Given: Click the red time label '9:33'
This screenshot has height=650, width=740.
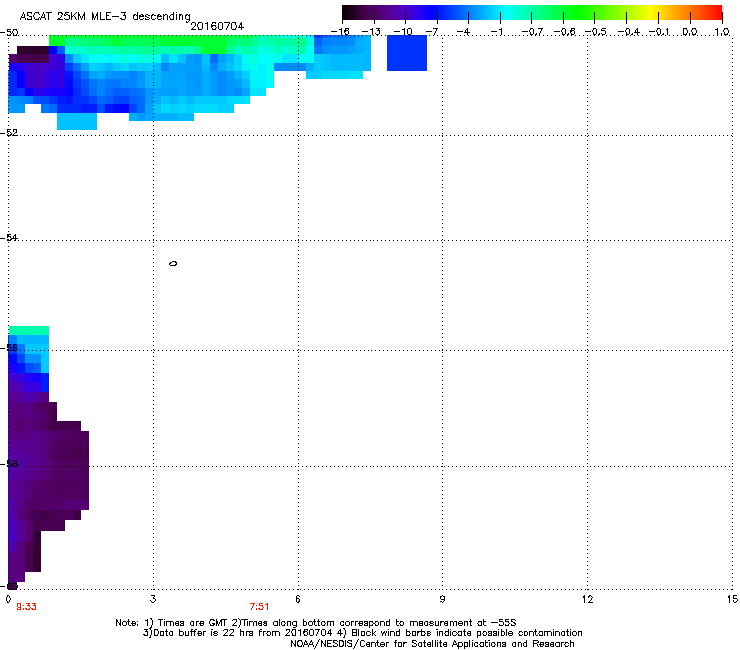Looking at the screenshot, I should click(26, 607).
